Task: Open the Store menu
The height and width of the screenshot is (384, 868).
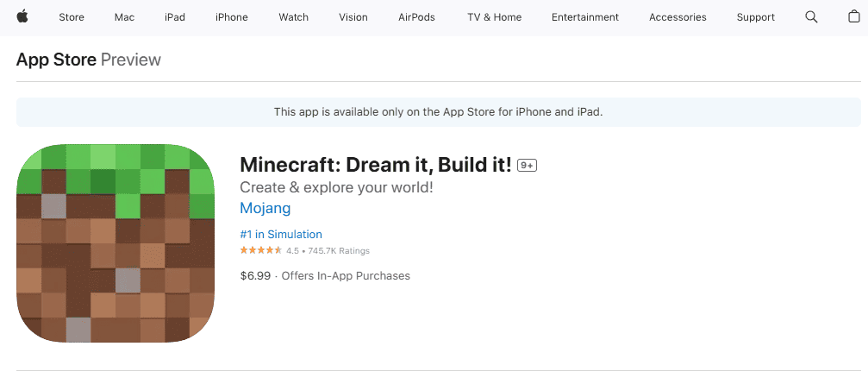Action: 72,17
